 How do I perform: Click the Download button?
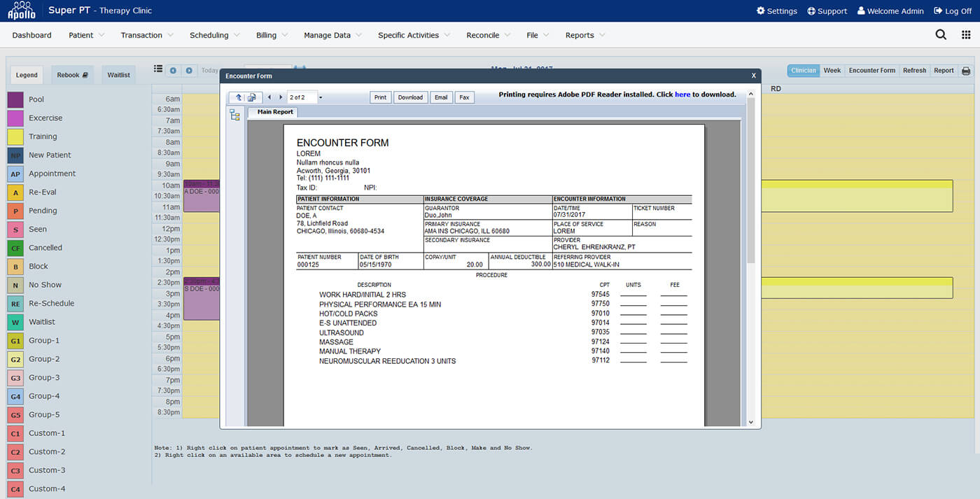(410, 97)
